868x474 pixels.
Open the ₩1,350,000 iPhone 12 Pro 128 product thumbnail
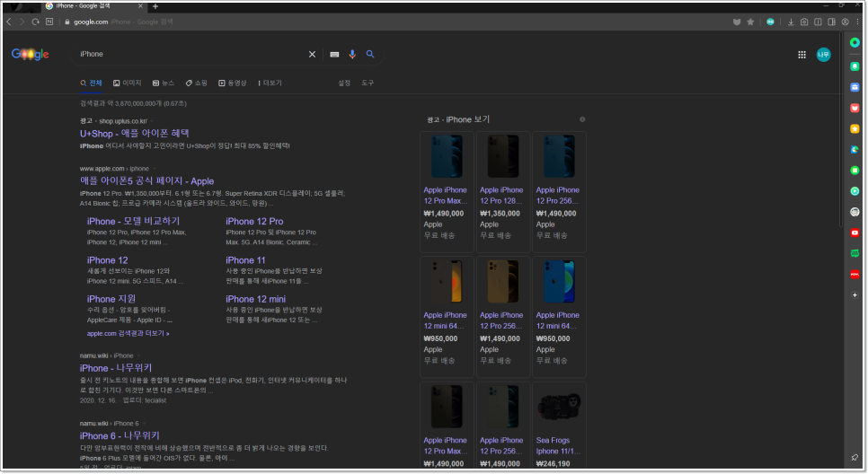502,156
